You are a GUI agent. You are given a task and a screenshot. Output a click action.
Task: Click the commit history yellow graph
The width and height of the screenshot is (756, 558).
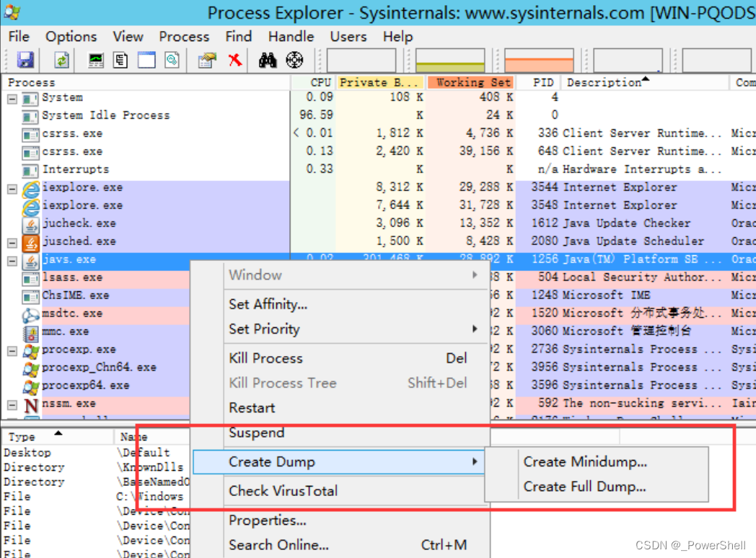coord(450,61)
